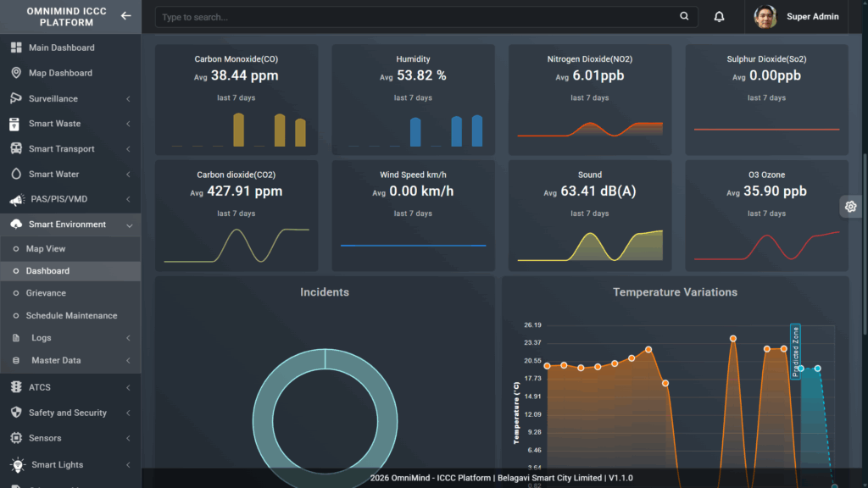The image size is (868, 488).
Task: Click the back arrow to collapse sidebar
Action: pyautogui.click(x=125, y=16)
